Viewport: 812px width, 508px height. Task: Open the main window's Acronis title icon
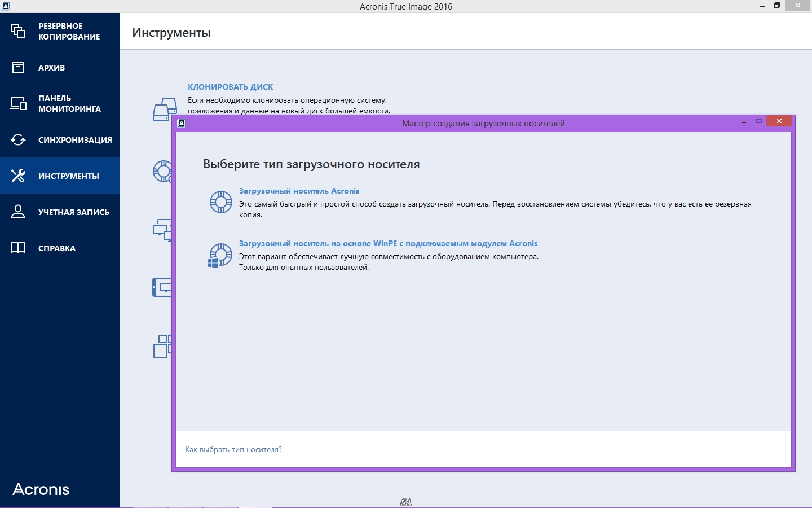click(x=5, y=6)
